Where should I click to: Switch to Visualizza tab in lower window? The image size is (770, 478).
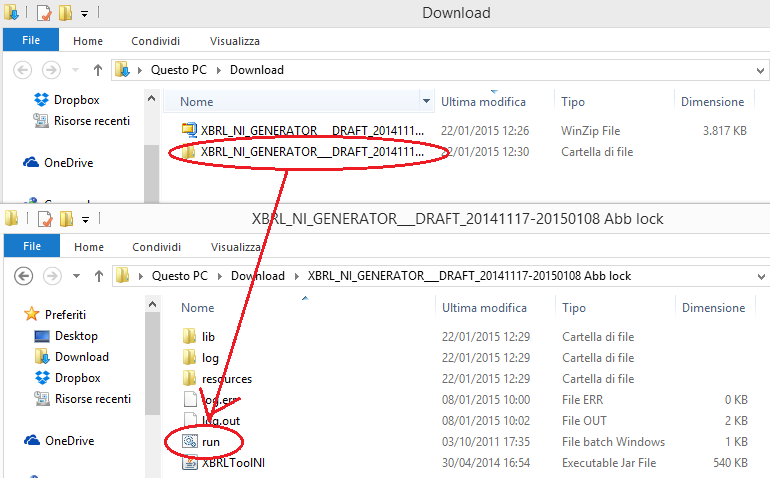[x=234, y=247]
